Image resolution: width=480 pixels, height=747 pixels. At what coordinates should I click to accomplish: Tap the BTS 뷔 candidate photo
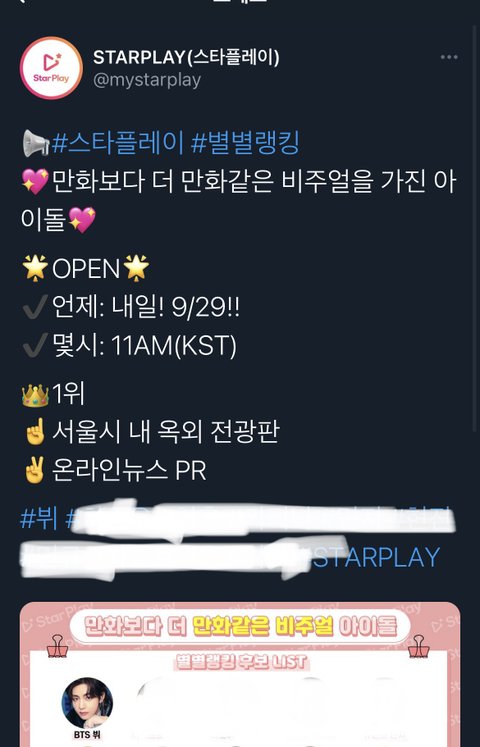[87, 703]
